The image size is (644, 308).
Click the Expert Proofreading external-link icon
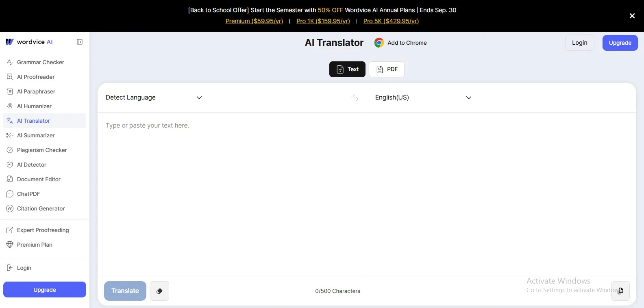(x=10, y=230)
